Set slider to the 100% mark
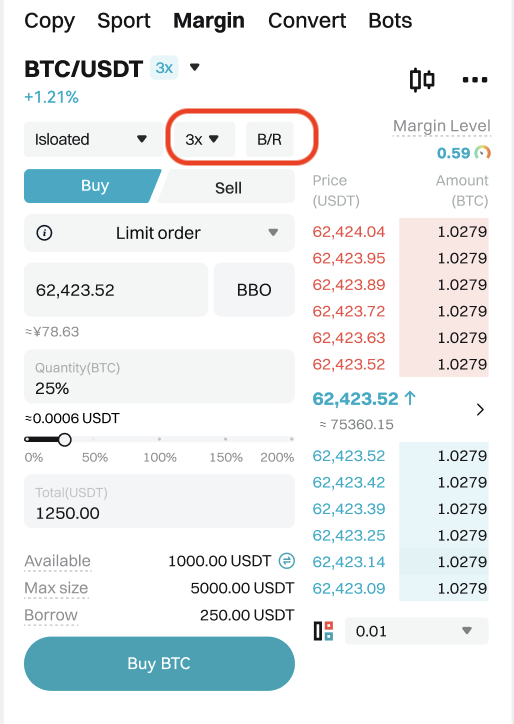The height and width of the screenshot is (724, 514). pyautogui.click(x=159, y=440)
